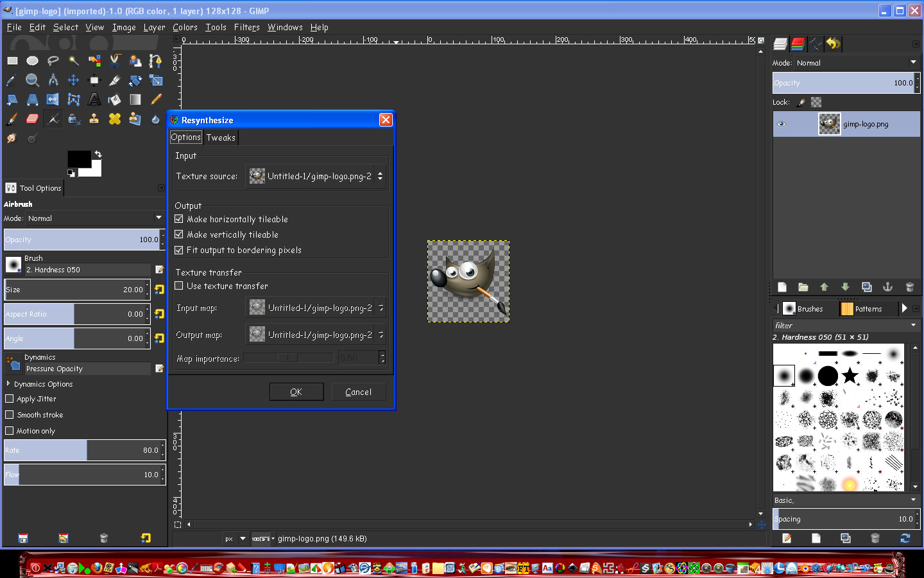Select the Smudge tool
This screenshot has width=924, height=578.
(x=12, y=138)
